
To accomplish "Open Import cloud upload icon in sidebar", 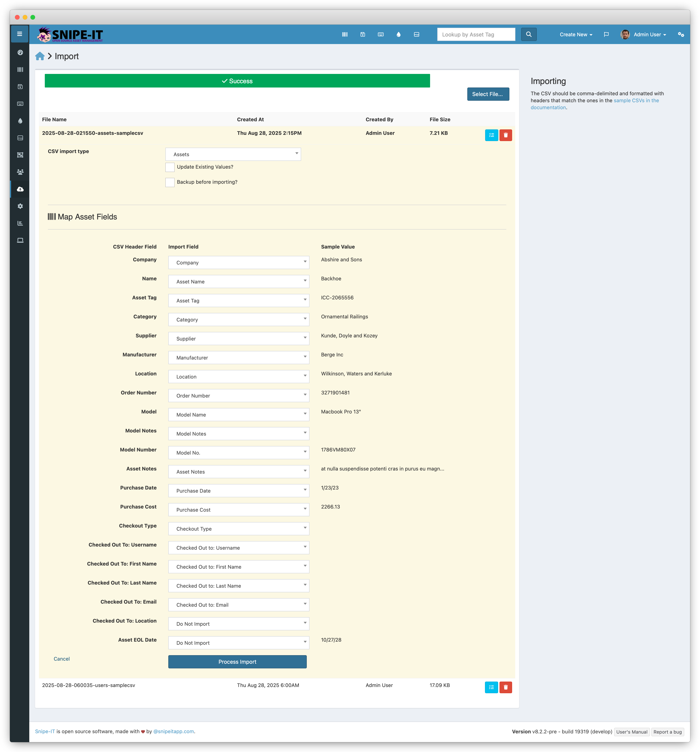I will (x=20, y=189).
